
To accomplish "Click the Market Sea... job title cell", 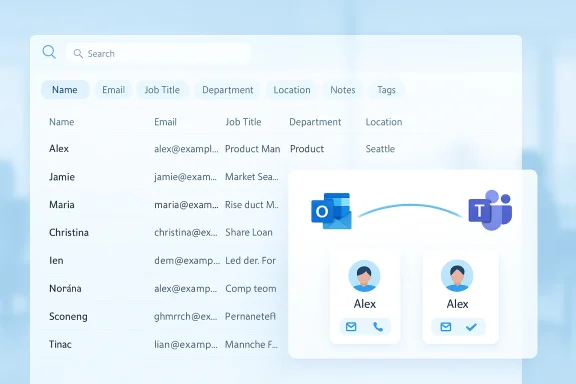I will 252,177.
